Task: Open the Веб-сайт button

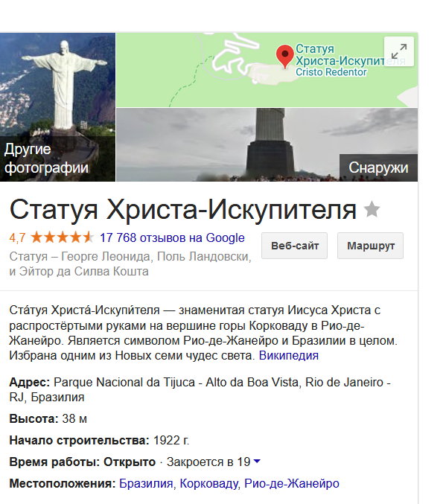Action: 294,246
